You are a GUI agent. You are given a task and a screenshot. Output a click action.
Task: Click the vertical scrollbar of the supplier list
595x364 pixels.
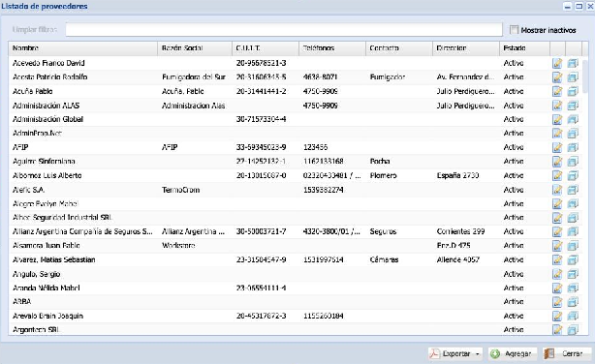584,196
